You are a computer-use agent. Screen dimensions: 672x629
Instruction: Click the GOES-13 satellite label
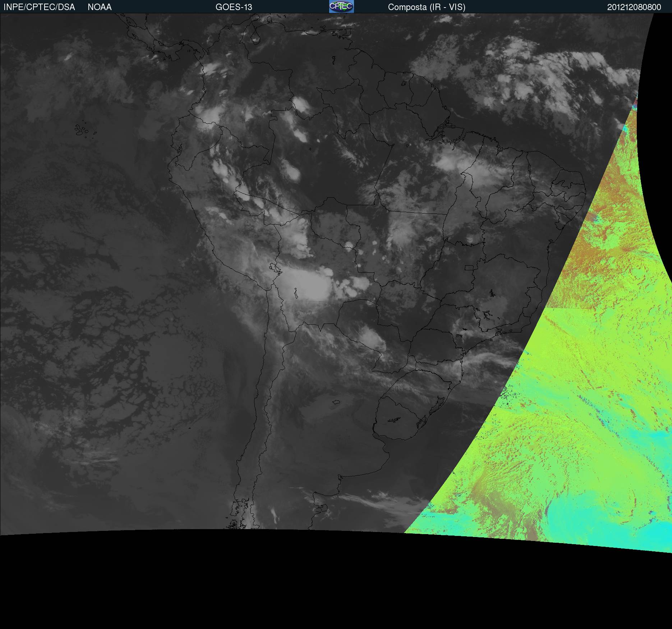pyautogui.click(x=234, y=7)
